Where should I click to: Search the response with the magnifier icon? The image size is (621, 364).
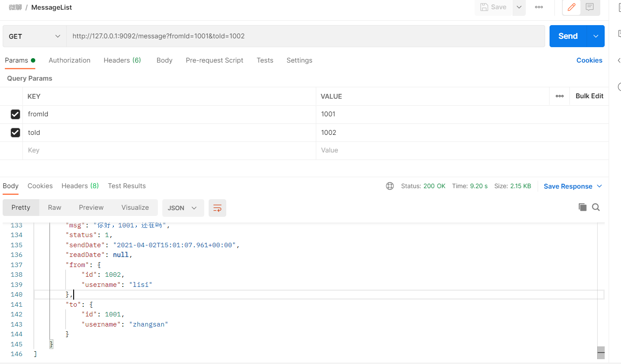click(596, 207)
